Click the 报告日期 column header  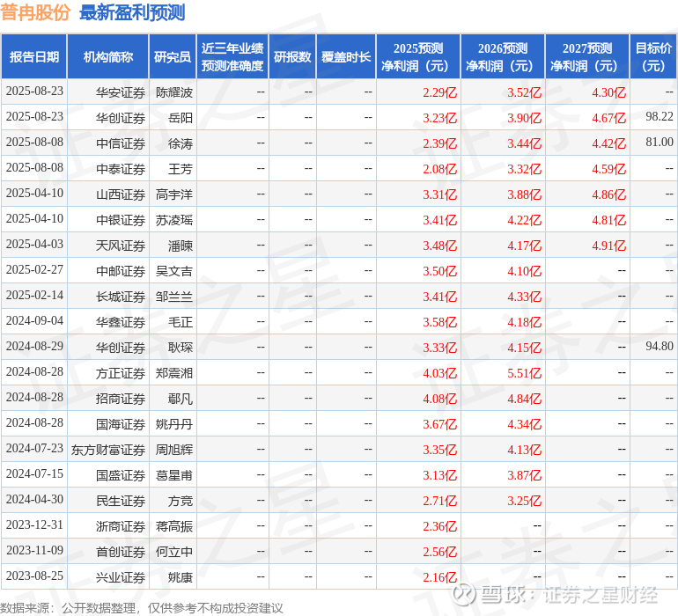click(x=34, y=56)
